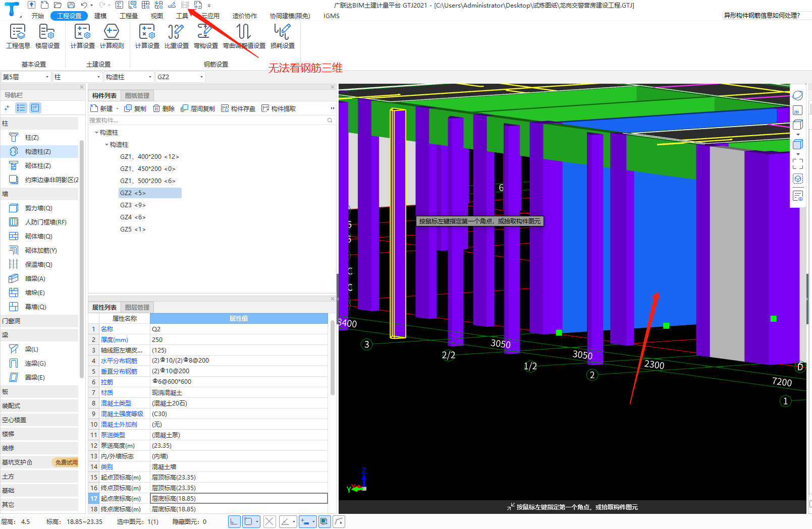Click the greyed-out rebar 3D icon in quick toolbar
The image size is (812, 529).
(185, 5)
